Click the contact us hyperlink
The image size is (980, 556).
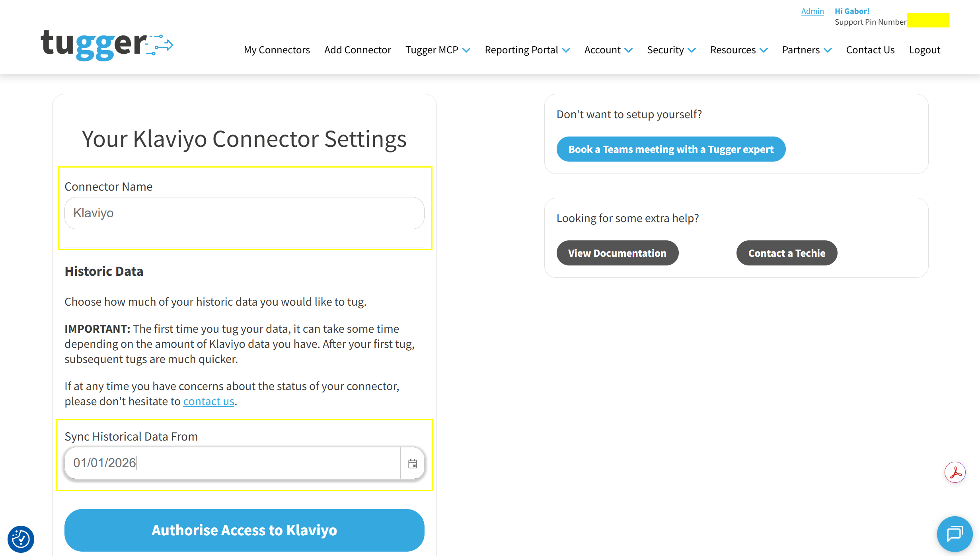tap(208, 401)
